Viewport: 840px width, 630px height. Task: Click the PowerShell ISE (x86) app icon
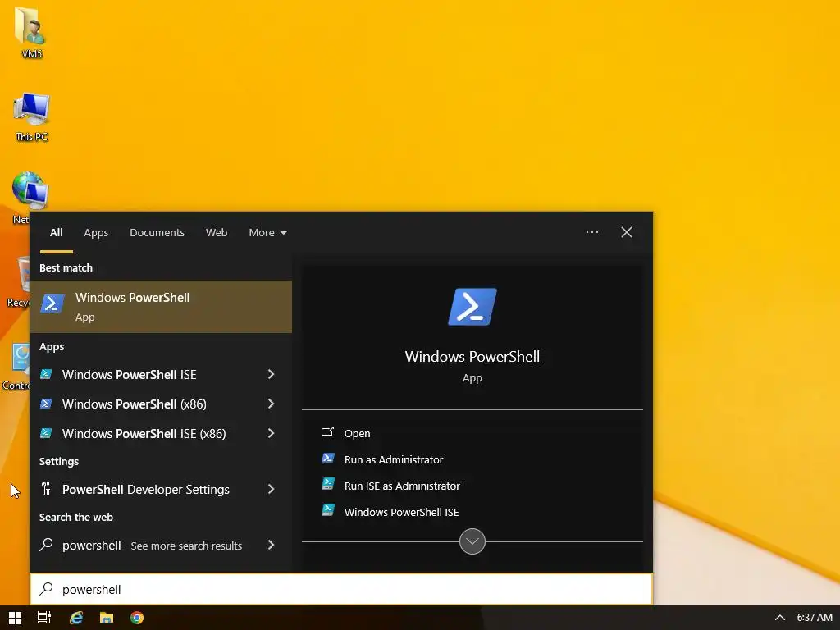pos(46,433)
